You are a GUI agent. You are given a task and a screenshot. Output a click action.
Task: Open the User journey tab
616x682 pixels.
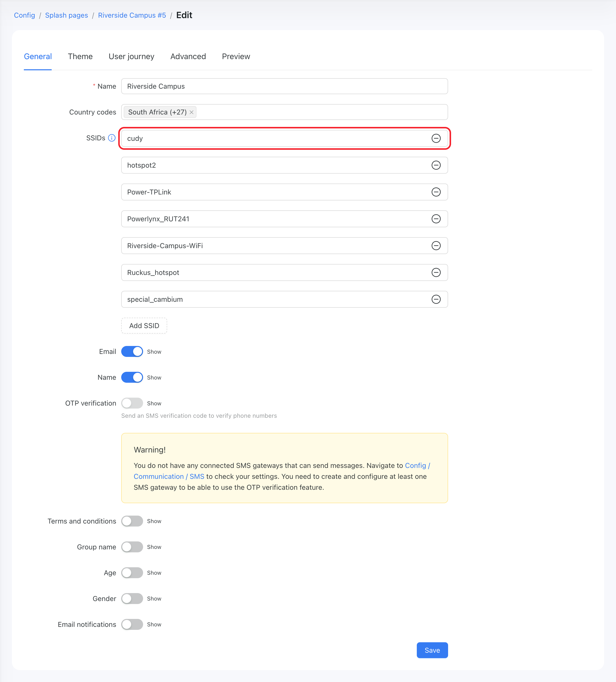click(131, 56)
